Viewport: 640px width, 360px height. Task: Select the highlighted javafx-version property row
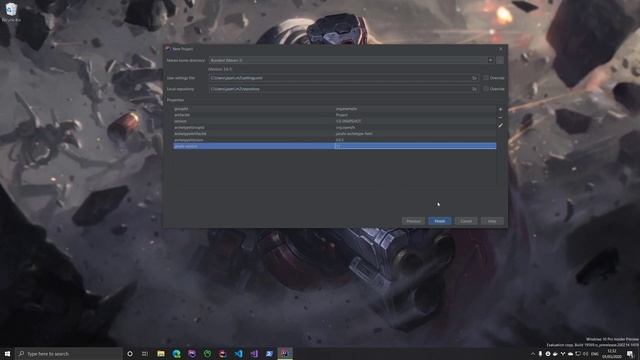tap(335, 146)
